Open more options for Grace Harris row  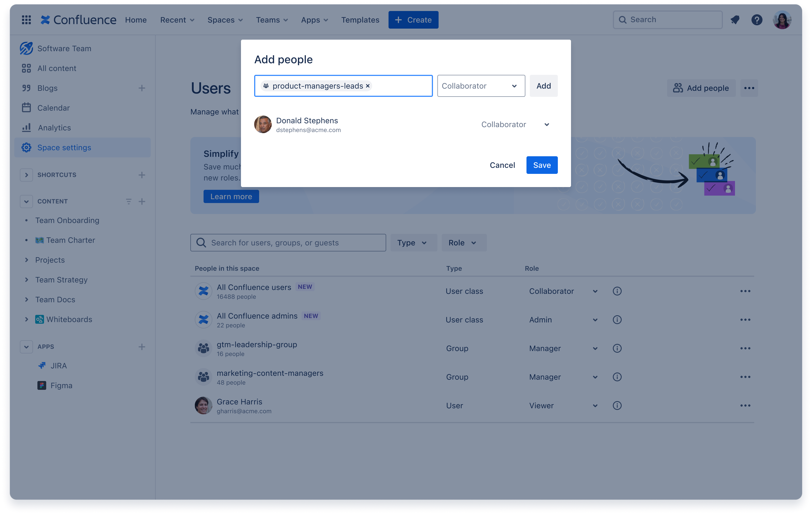point(745,406)
